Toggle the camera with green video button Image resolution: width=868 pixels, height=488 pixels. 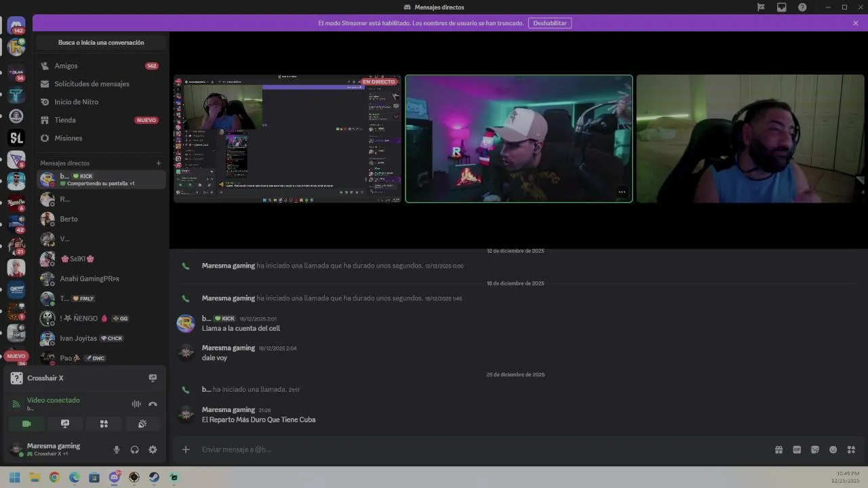[x=26, y=424]
